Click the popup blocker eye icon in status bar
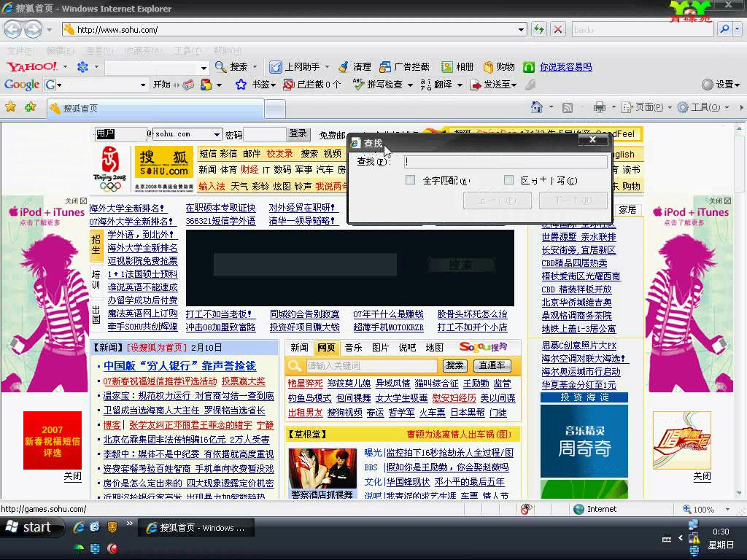This screenshot has height=560, width=747. click(526, 509)
